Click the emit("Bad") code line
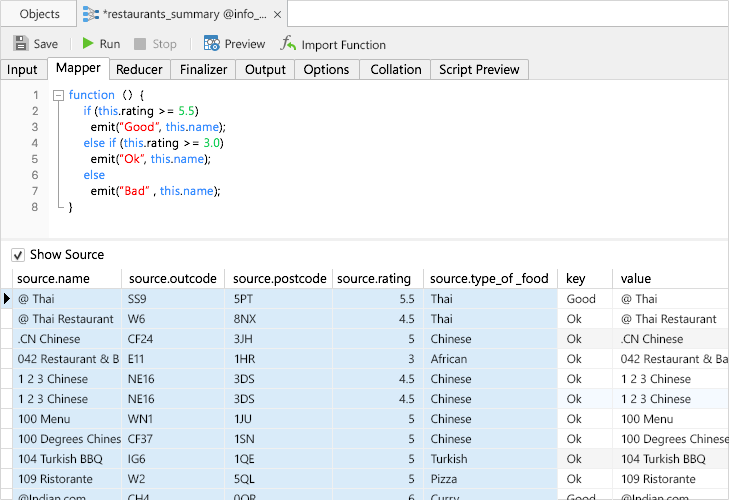The height and width of the screenshot is (500, 729). tap(155, 191)
